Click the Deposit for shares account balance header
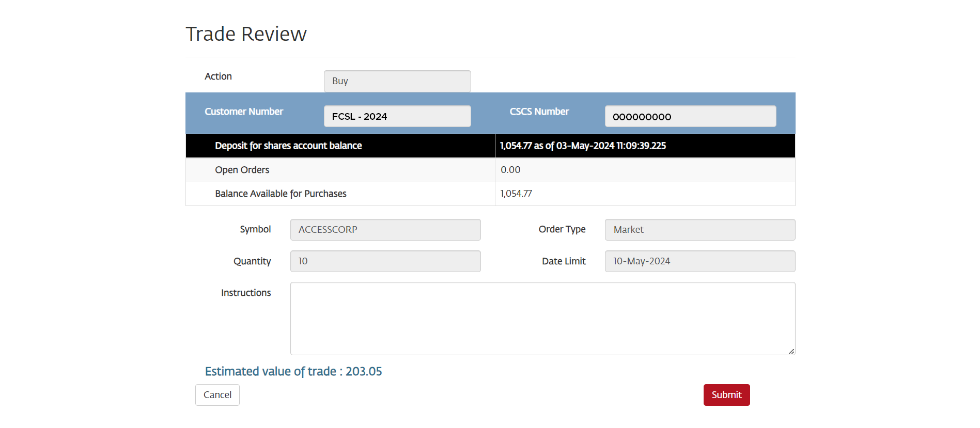This screenshot has height=428, width=980. click(x=288, y=146)
